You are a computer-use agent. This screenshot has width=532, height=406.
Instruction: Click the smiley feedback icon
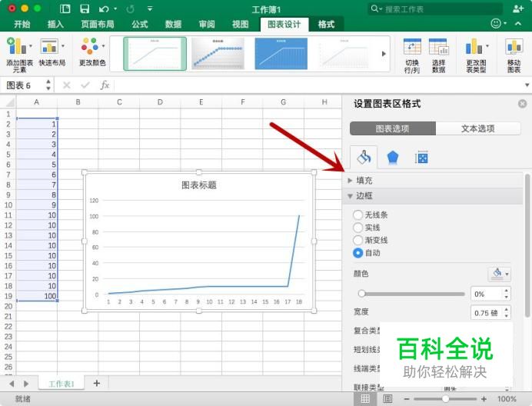pyautogui.click(x=496, y=23)
